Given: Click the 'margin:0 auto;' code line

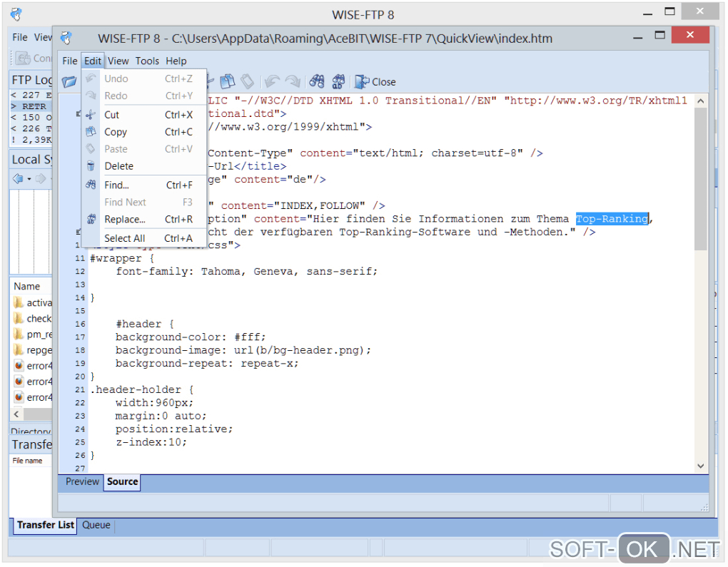Looking at the screenshot, I should tap(161, 416).
